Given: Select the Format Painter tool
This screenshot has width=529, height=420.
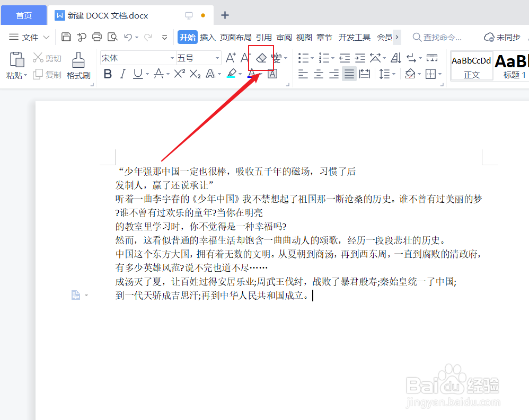Looking at the screenshot, I should 78,66.
